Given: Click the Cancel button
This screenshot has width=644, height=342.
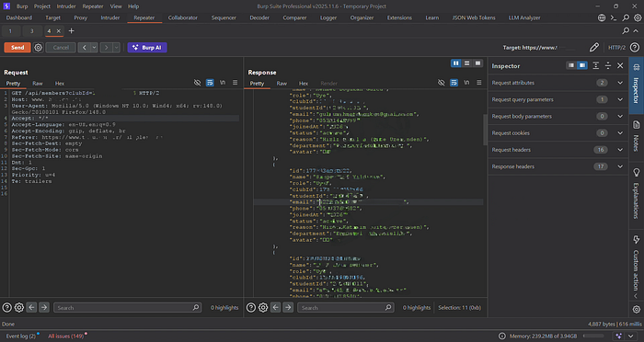Looking at the screenshot, I should 61,48.
